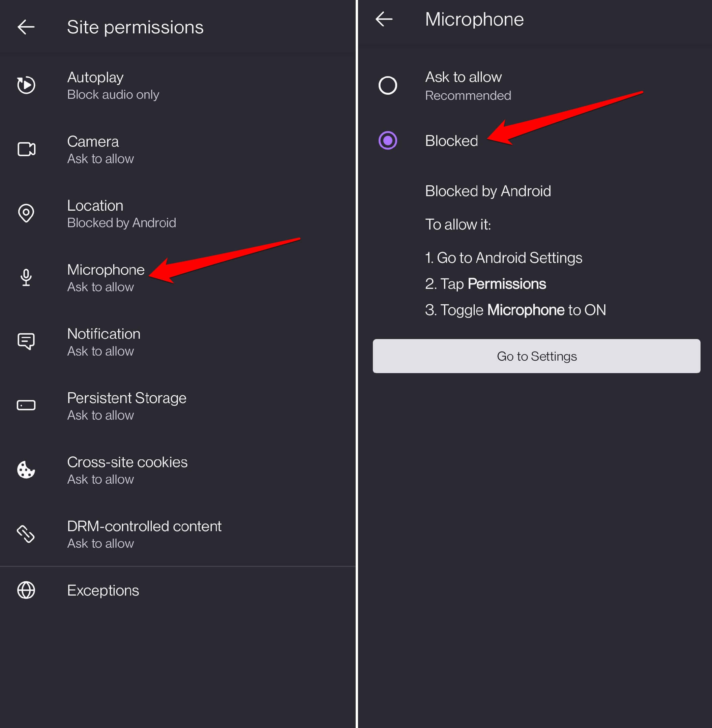Viewport: 712px width, 728px height.
Task: Click the Exceptions globe icon
Action: (x=26, y=590)
